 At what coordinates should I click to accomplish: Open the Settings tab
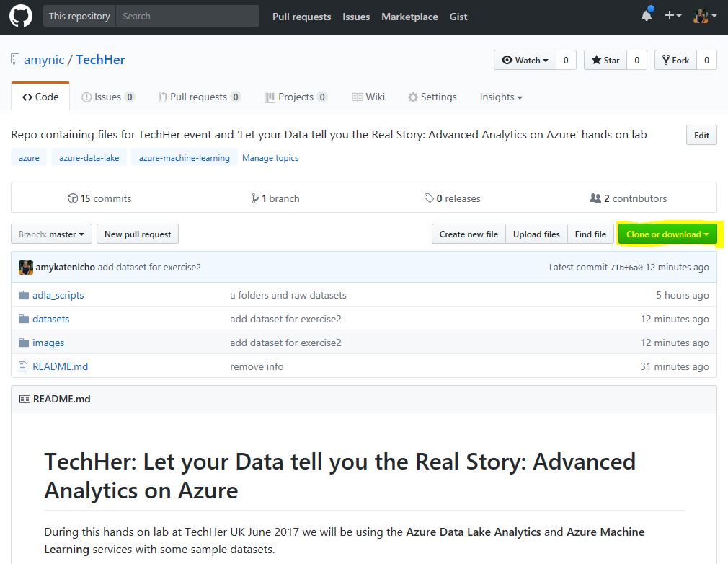click(x=432, y=97)
